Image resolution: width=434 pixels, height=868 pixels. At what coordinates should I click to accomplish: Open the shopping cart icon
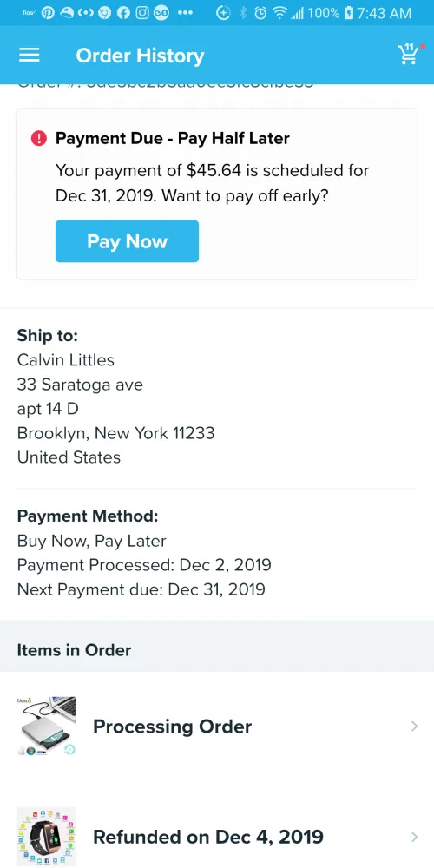[x=409, y=54]
